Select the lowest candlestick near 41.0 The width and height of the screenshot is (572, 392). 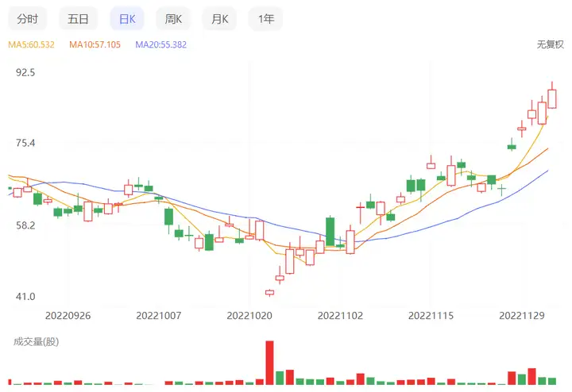(x=269, y=293)
